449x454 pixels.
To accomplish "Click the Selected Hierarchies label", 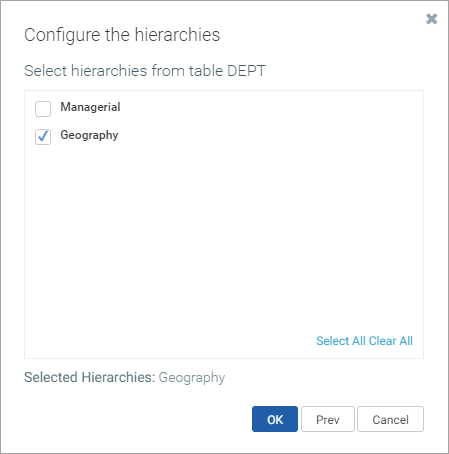I will tap(90, 377).
